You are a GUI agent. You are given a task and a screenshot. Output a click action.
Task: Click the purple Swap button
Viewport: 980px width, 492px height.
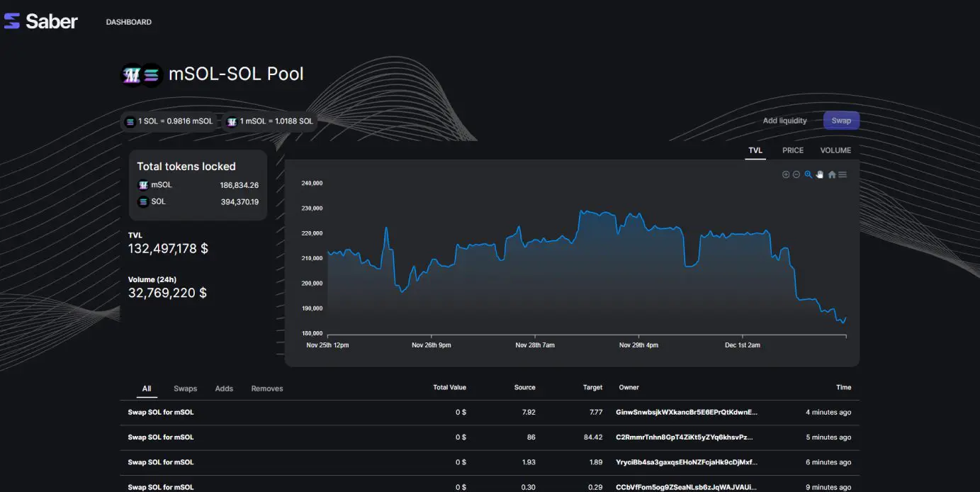pyautogui.click(x=841, y=121)
